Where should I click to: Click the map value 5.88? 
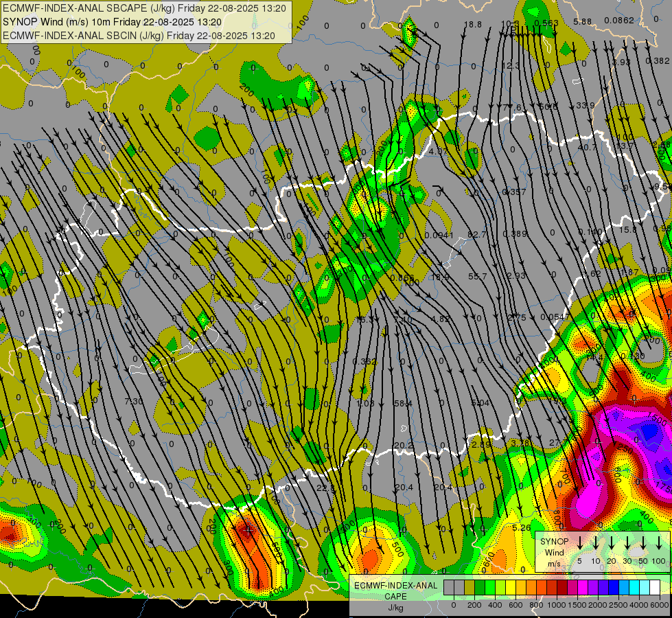(583, 21)
